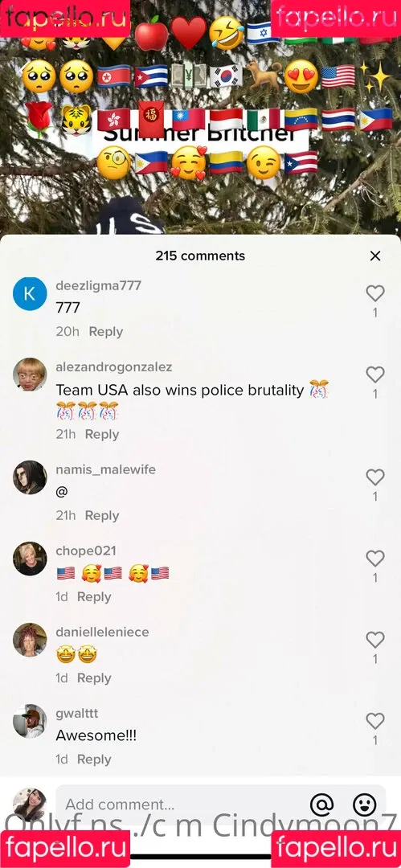Like gwalttt's Awesome comment
401x868 pixels.
(375, 721)
